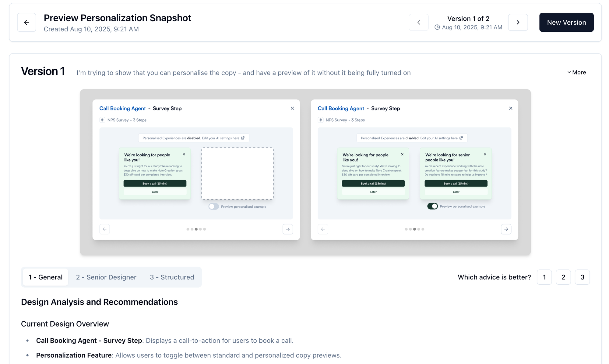The image size is (609, 364).
Task: Click the New Version button
Action: (x=566, y=23)
